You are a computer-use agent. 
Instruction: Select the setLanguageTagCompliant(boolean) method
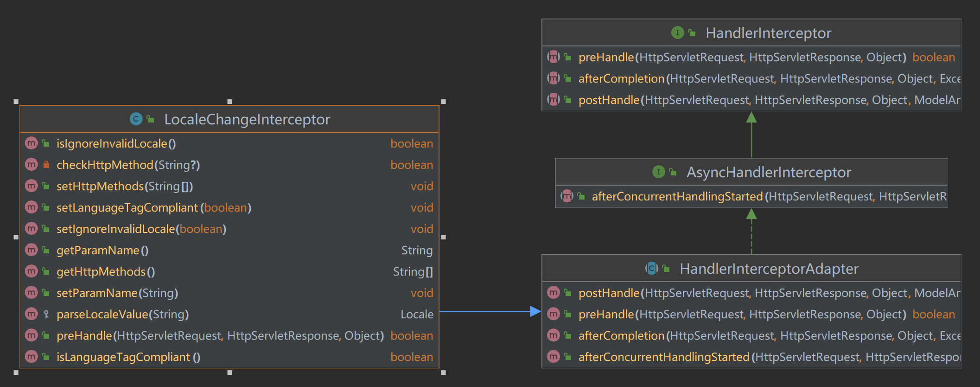click(x=153, y=208)
